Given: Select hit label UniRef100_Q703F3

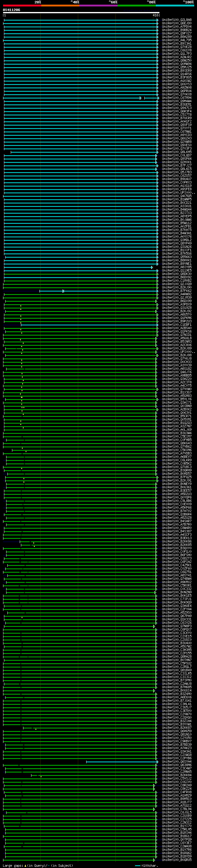Looking at the screenshot, I should pyautogui.click(x=176, y=149).
